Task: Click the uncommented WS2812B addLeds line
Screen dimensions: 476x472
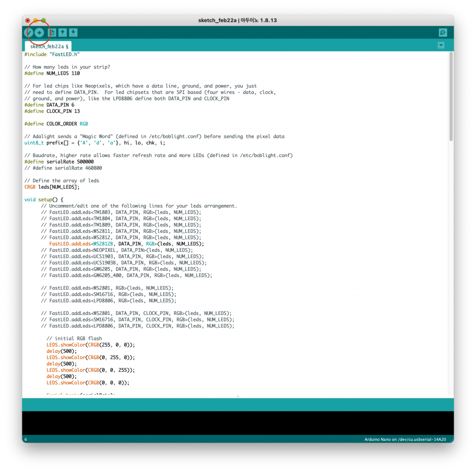Action: [126, 244]
